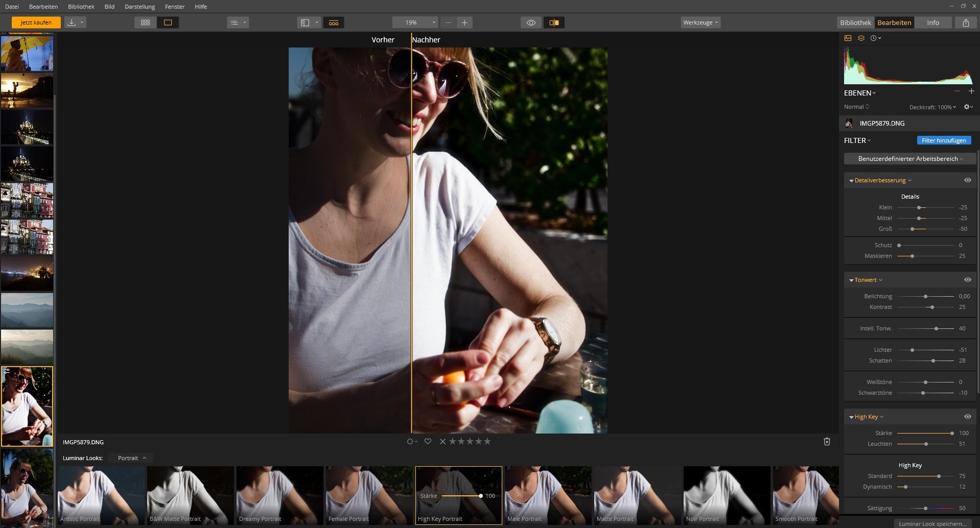Image resolution: width=980 pixels, height=528 pixels.
Task: Apply the Dreamy Portrait look
Action: click(x=279, y=495)
